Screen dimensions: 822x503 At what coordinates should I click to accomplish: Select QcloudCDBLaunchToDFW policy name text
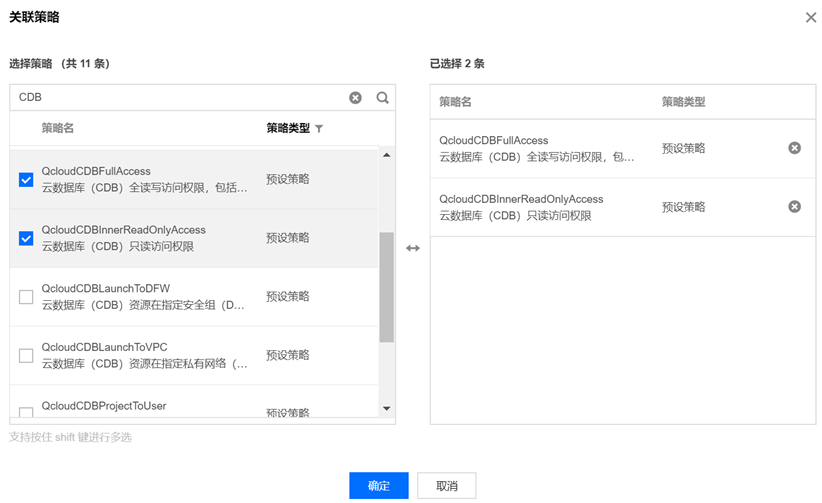(x=106, y=288)
